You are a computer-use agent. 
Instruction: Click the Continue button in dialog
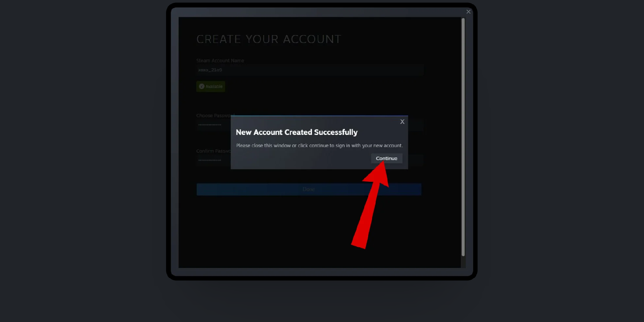point(386,158)
